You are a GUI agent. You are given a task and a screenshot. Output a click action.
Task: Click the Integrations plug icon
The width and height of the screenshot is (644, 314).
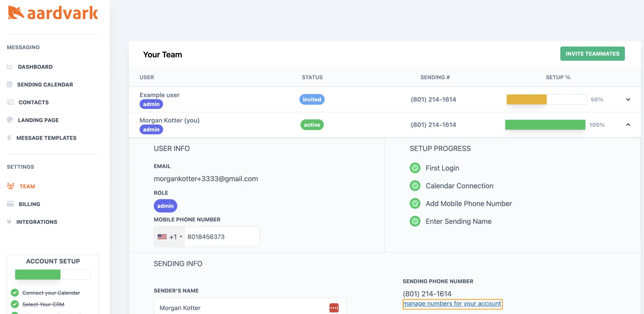(x=9, y=221)
